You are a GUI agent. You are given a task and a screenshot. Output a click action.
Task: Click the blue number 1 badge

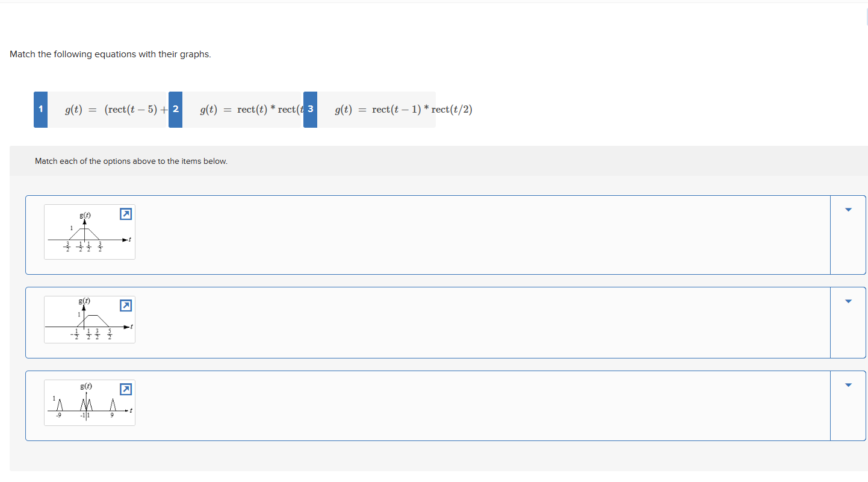(40, 110)
